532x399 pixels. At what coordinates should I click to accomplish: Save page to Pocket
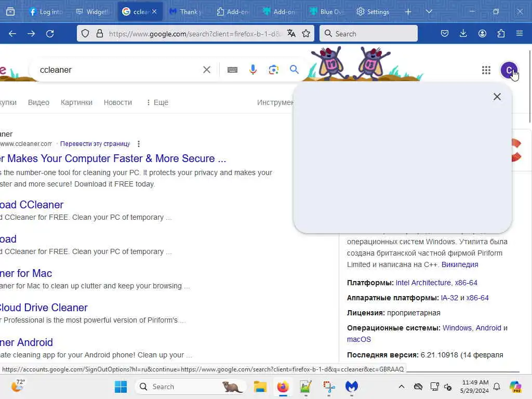[x=445, y=33]
